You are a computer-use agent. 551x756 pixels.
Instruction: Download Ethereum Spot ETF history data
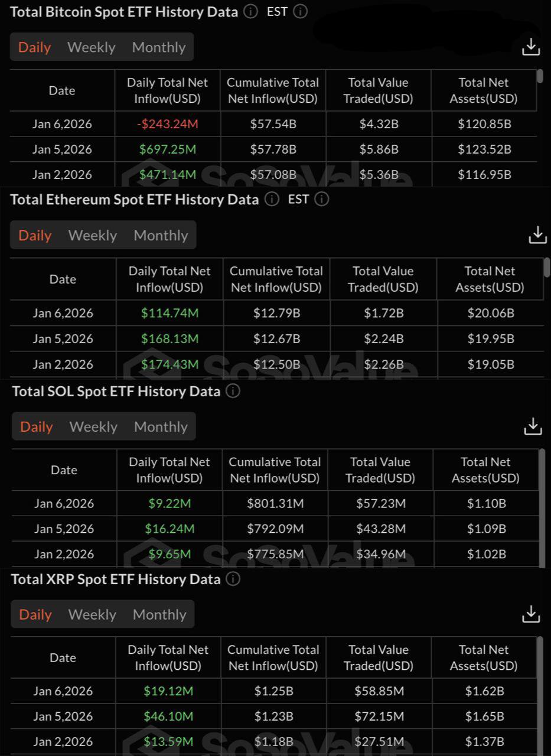point(537,234)
